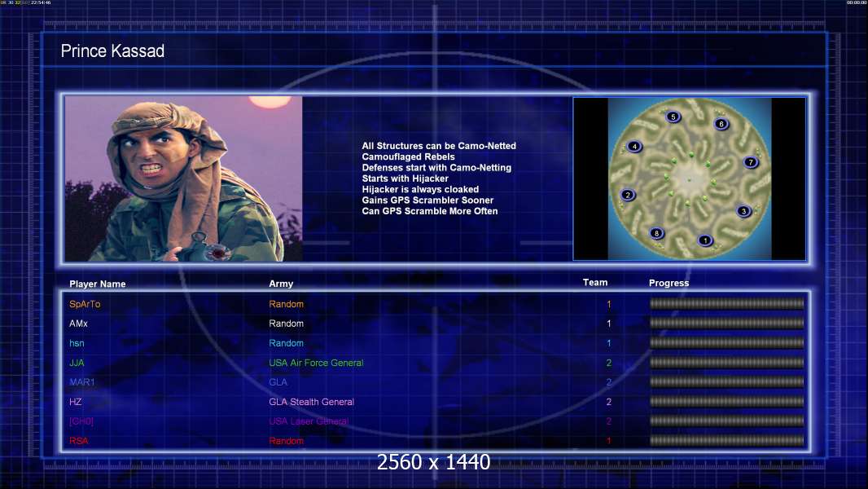
Task: Click RSA's loading progress bar
Action: coord(727,441)
